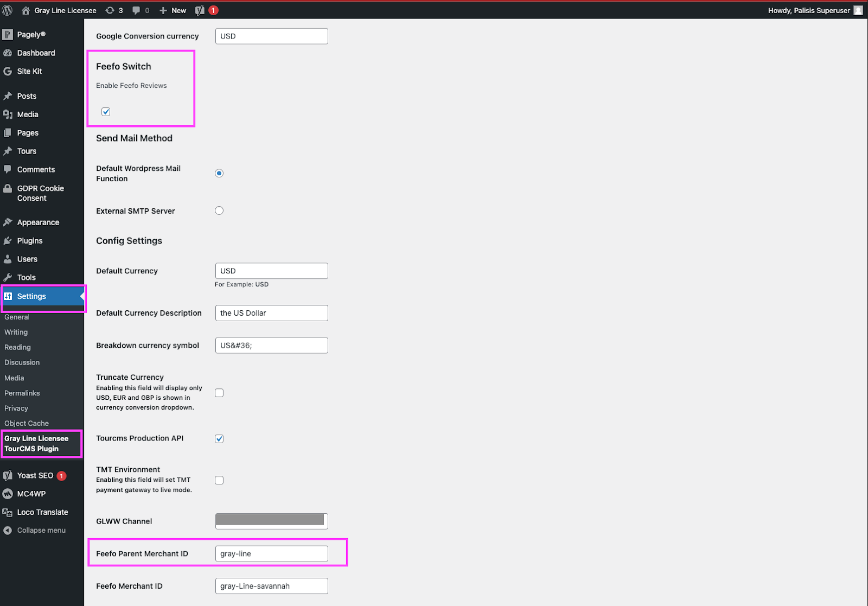The image size is (868, 606).
Task: Click the Superuser avatar icon
Action: click(x=858, y=10)
